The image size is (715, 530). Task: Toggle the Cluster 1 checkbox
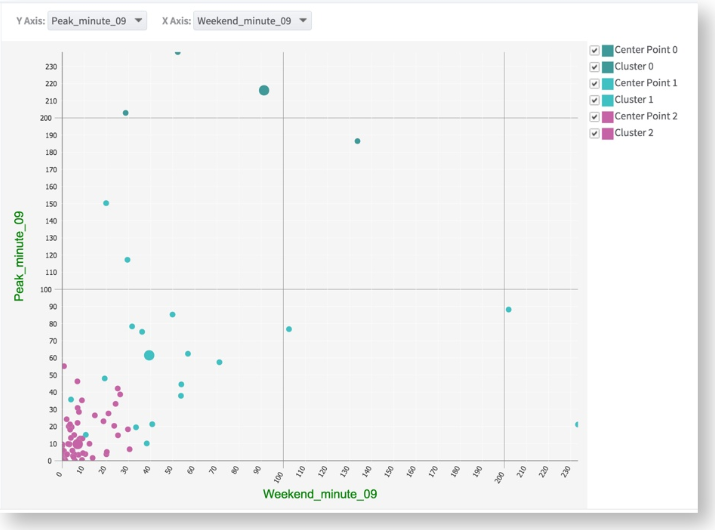click(594, 100)
